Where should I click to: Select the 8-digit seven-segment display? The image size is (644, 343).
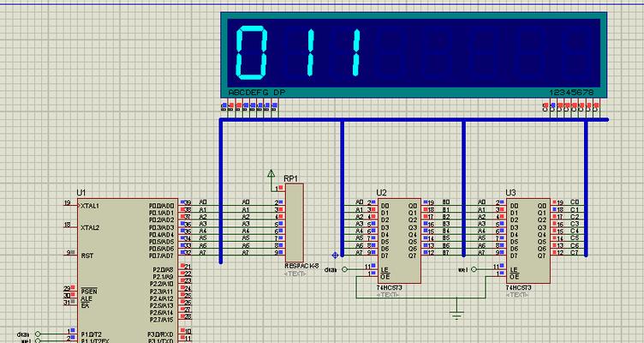tap(414, 54)
